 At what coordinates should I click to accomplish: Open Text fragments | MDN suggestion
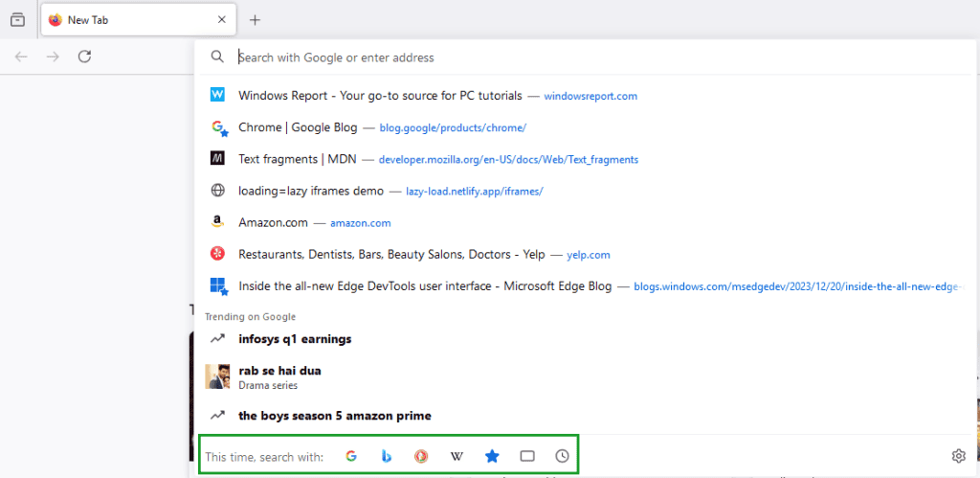(585, 160)
